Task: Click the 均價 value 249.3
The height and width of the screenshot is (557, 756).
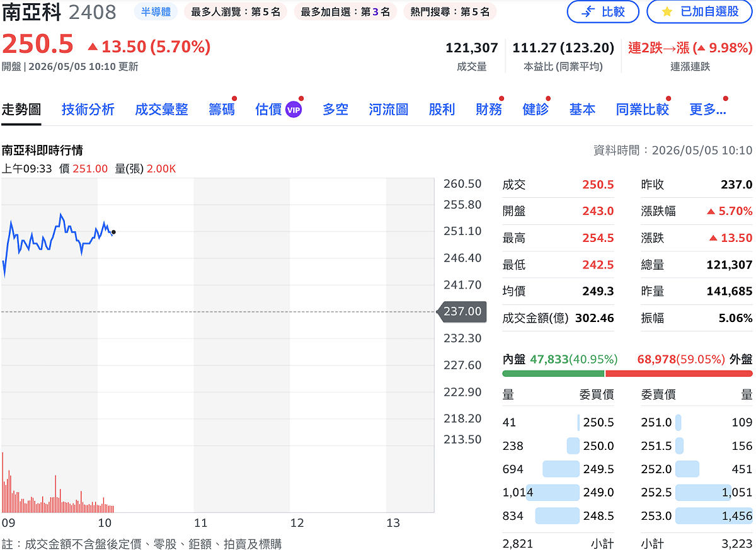Action: point(598,291)
